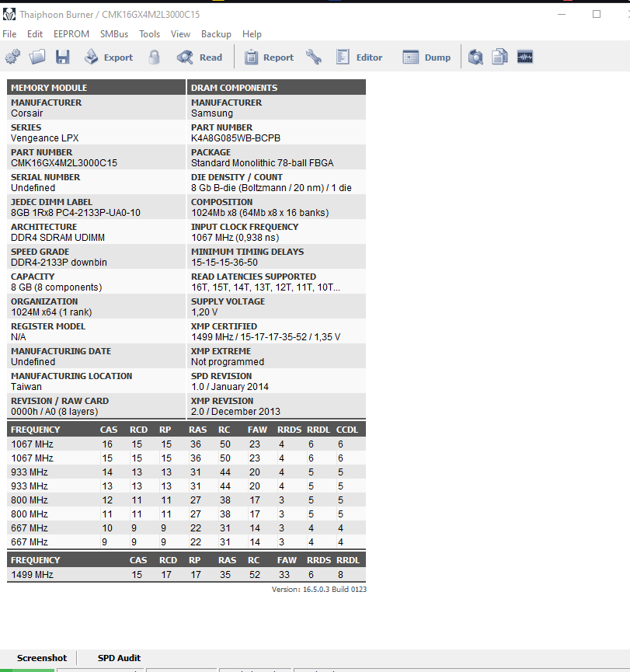The width and height of the screenshot is (630, 672).
Task: Click the DDR4-2133P downbin speed grade
Action: click(x=59, y=263)
